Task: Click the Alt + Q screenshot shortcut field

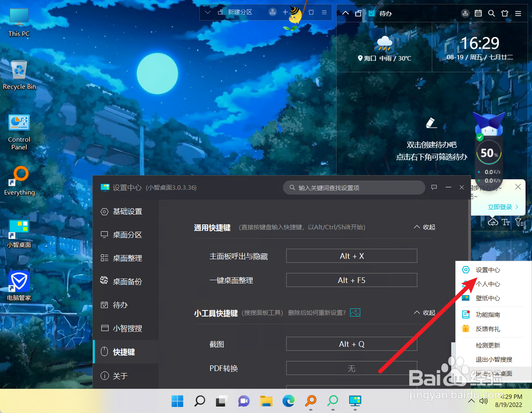Action: click(352, 344)
